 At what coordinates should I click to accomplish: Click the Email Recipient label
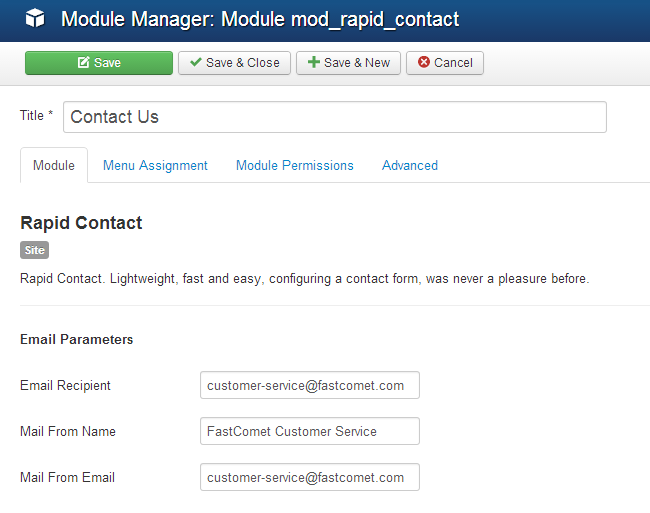(x=65, y=385)
